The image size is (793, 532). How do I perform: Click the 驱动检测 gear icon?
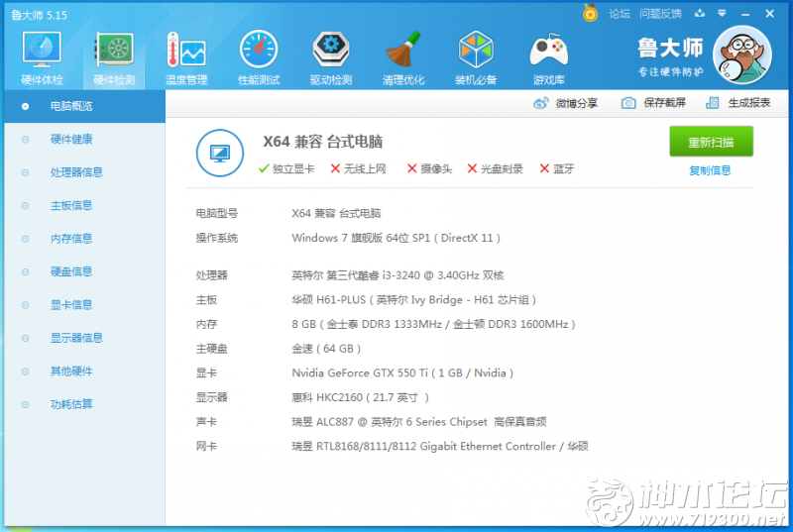(331, 55)
